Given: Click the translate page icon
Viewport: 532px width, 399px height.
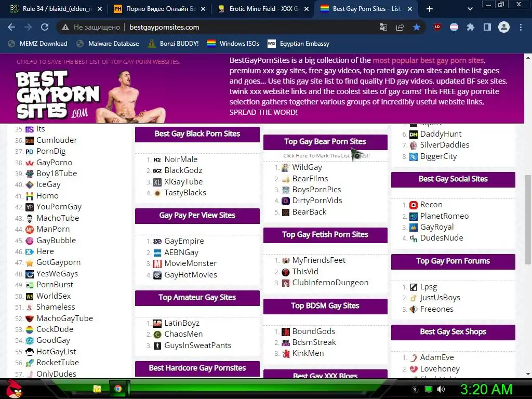Looking at the screenshot, I should pos(383,27).
